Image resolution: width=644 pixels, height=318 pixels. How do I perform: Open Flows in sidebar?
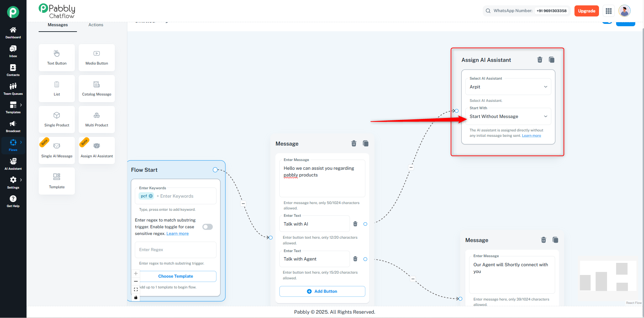point(13,146)
